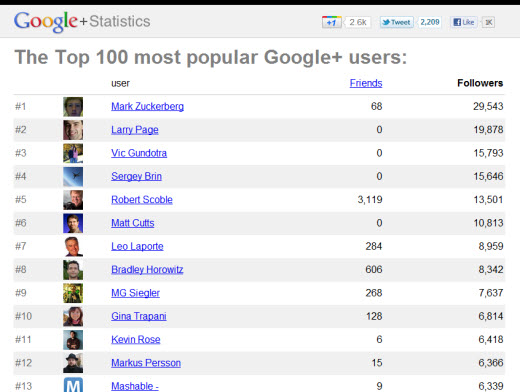This screenshot has height=392, width=520.
Task: Open Leo Laporte's profile link
Action: [137, 246]
